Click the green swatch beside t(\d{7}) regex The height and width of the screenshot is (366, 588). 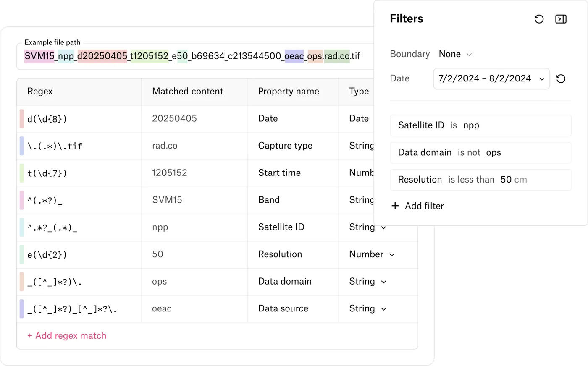[21, 173]
